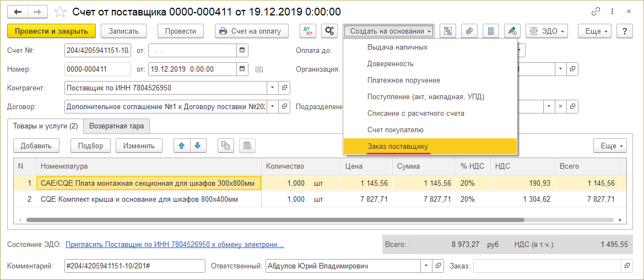
Task: Paste rows icon in table toolbar
Action: tap(247, 145)
